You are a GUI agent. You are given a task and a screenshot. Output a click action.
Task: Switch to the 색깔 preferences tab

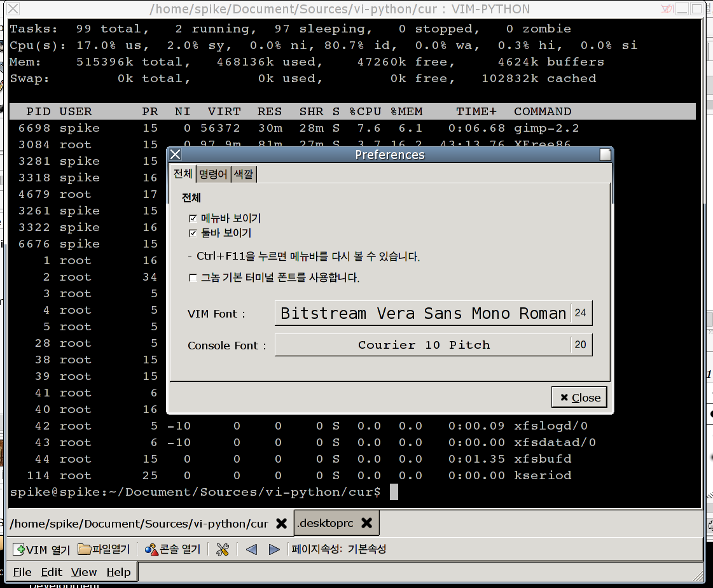244,174
